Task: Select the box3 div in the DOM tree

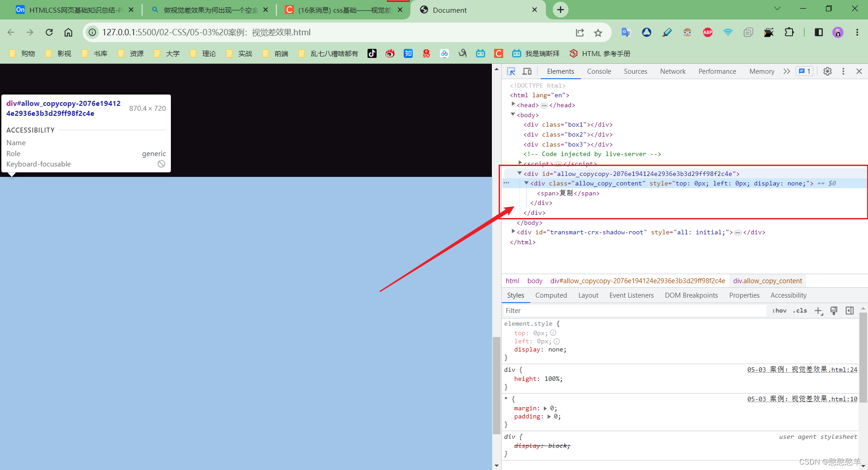Action: tap(568, 145)
